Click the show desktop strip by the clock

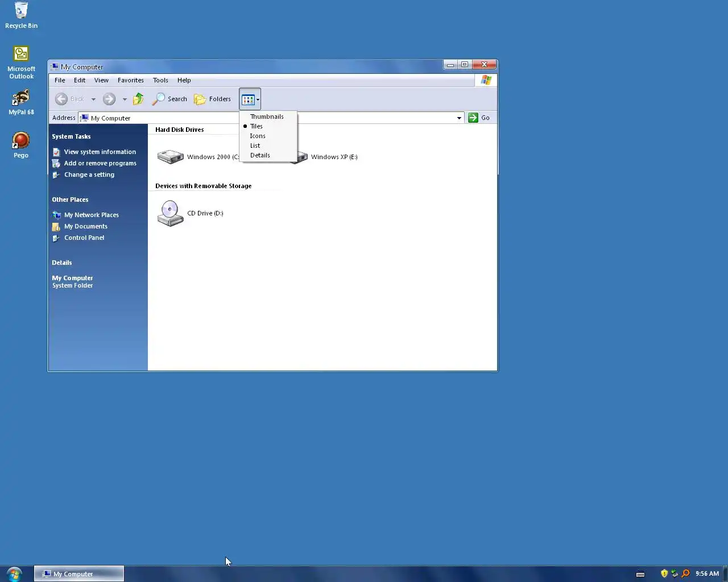point(725,573)
